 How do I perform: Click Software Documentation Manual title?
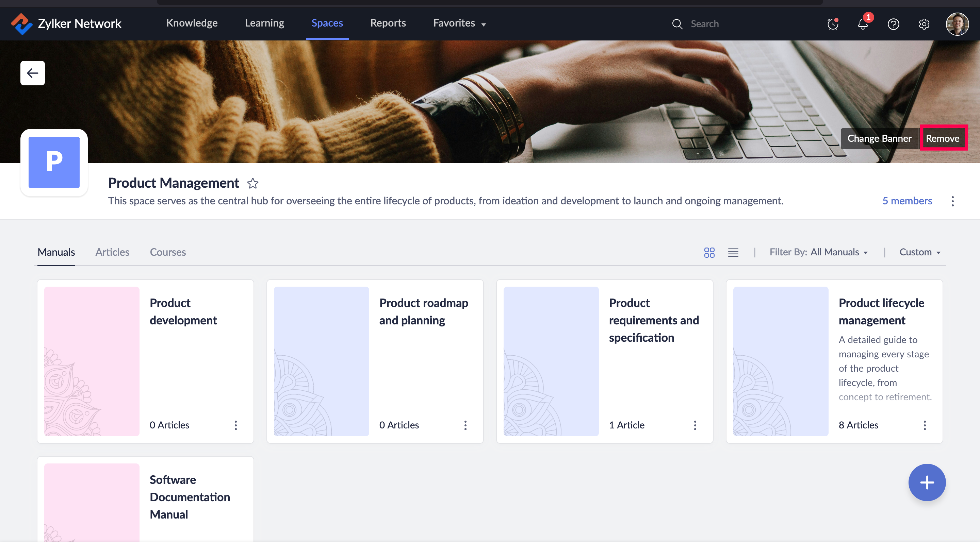[x=190, y=497]
